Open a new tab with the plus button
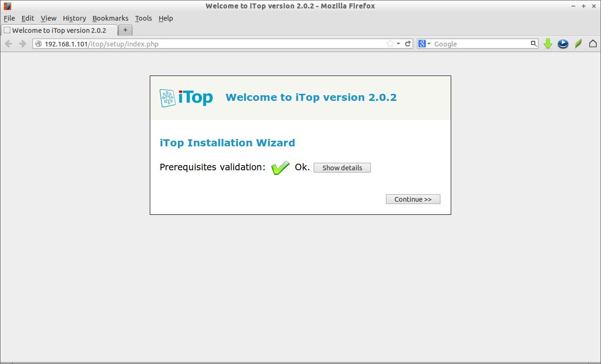 click(125, 30)
